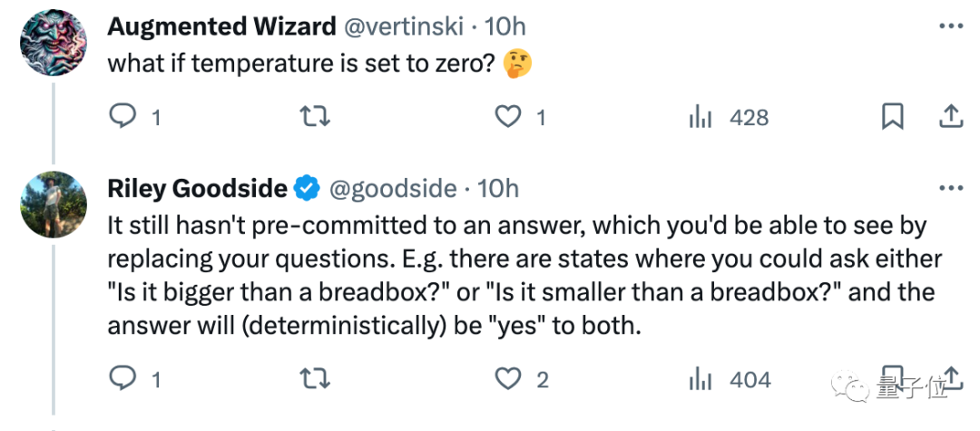This screenshot has height=431, width=980.
Task: Open more options on Riley Goodside's tweet
Action: click(950, 188)
